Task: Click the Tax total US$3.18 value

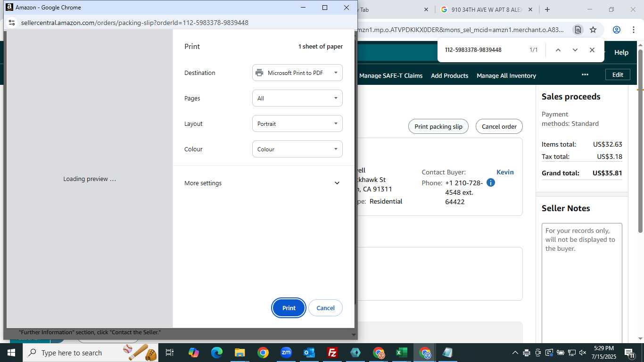Action: coord(610,156)
